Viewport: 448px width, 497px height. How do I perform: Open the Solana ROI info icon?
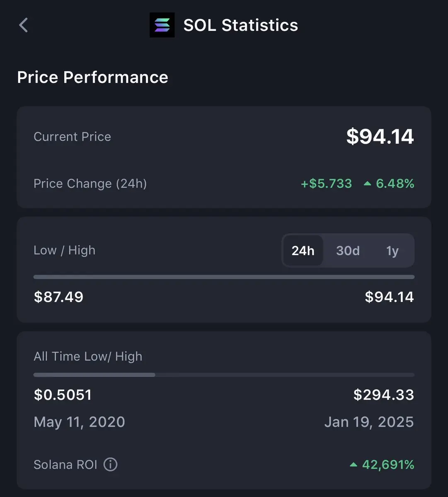[x=110, y=465]
